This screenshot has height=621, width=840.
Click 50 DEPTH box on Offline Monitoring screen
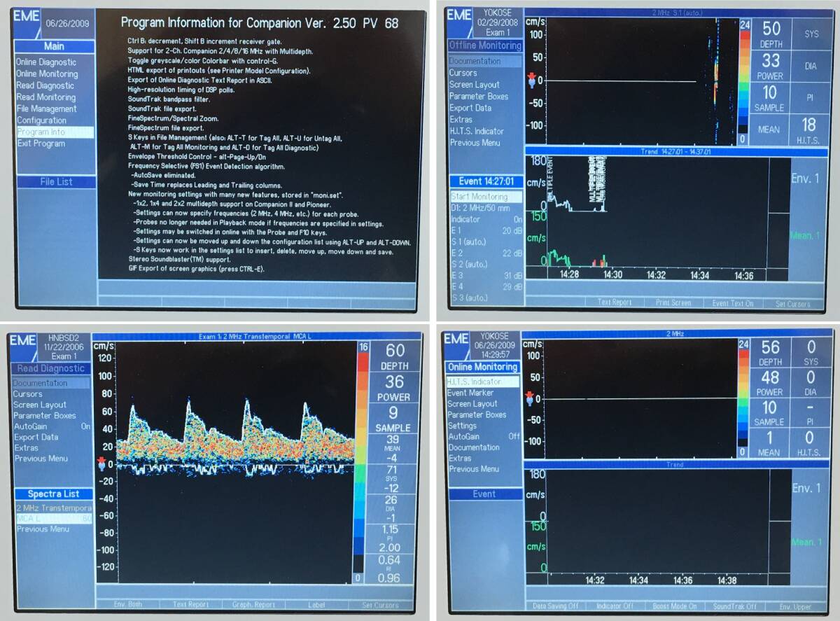point(771,34)
